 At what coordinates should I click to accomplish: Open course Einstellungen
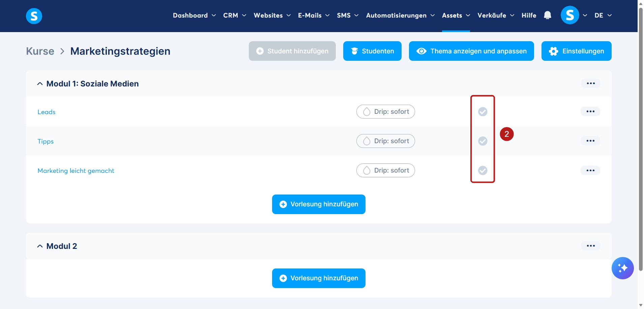[576, 51]
